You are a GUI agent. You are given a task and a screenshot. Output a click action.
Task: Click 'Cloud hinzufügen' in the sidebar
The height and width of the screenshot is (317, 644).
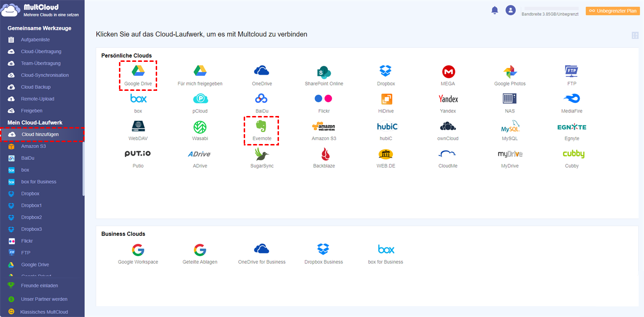point(42,134)
